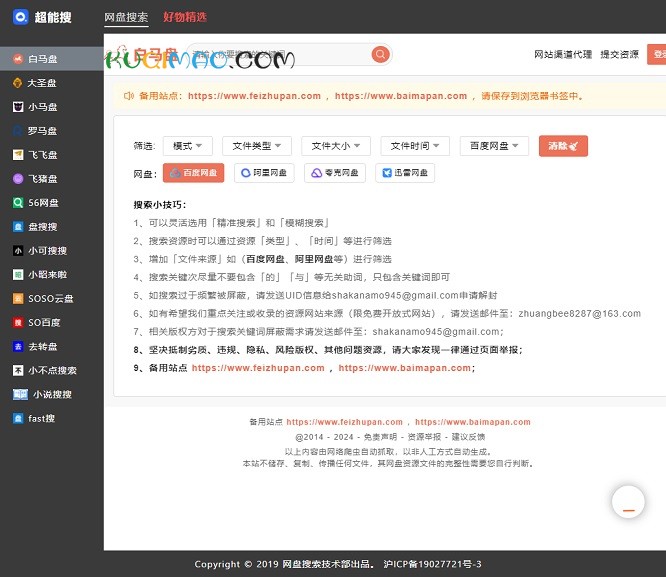Screen dimensions: 666x577
Task: Expand the 百度网盘 filter dropdown
Action: click(x=494, y=146)
